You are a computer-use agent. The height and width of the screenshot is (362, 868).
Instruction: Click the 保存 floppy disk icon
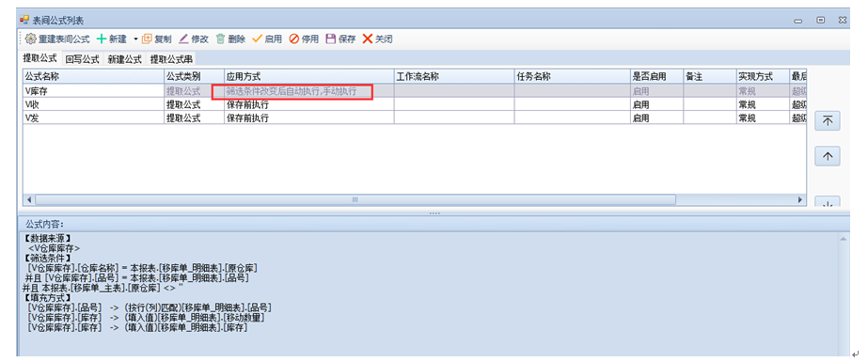[331, 39]
